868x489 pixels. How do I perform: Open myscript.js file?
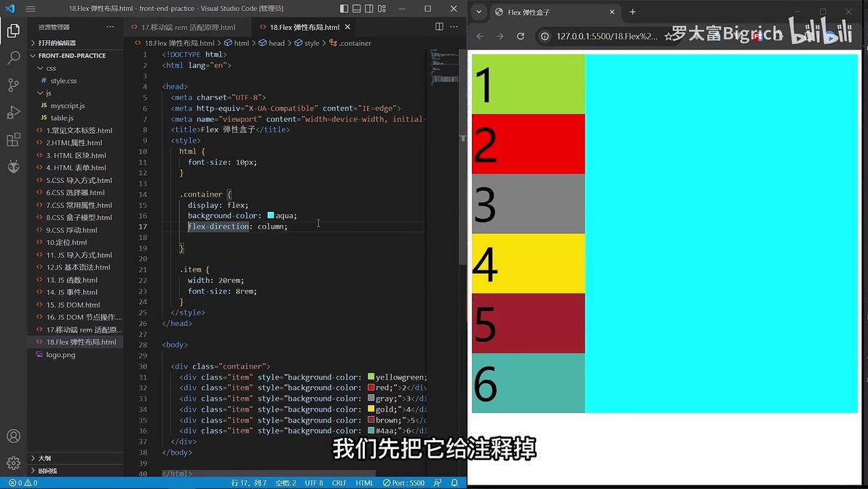(x=68, y=106)
